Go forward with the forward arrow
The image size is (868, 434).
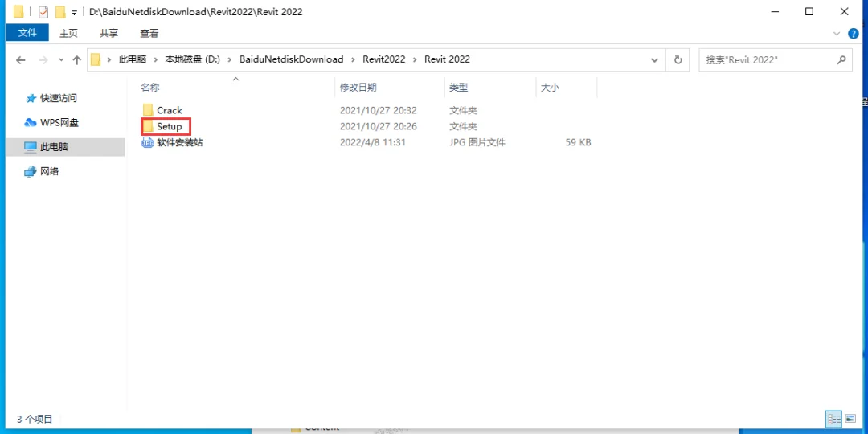click(43, 59)
